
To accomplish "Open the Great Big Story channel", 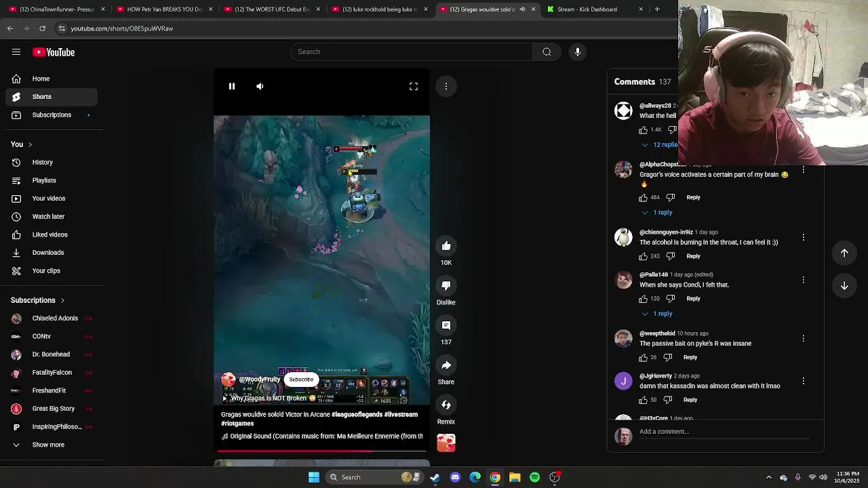I will tap(52, 409).
